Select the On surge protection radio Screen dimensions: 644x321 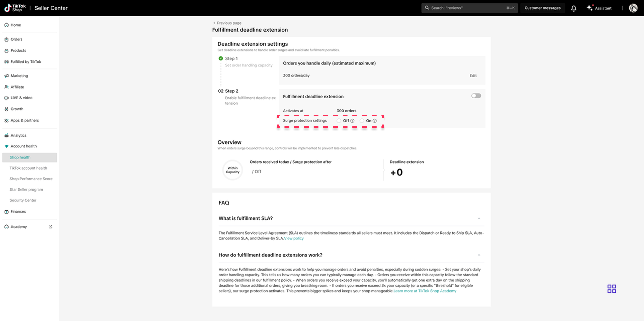click(x=362, y=121)
